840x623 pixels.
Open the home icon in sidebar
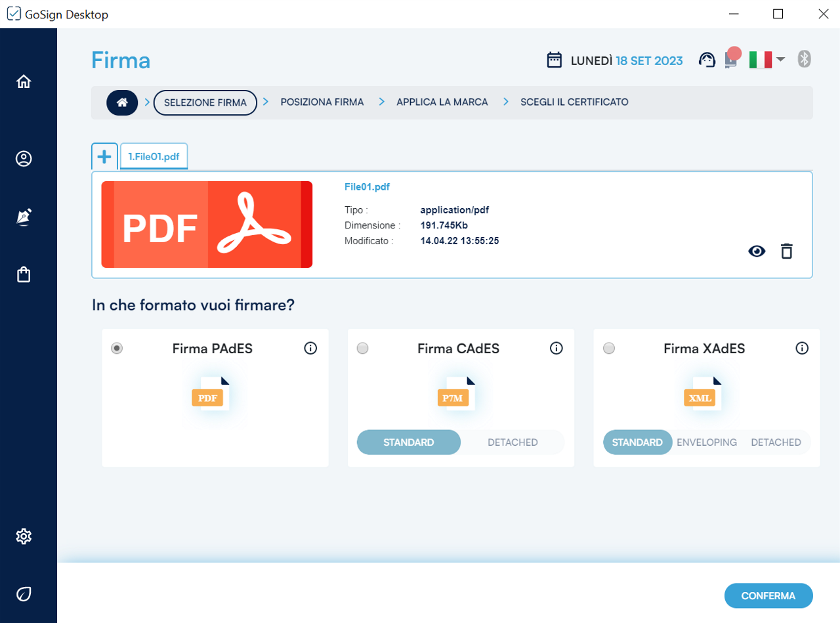coord(24,81)
